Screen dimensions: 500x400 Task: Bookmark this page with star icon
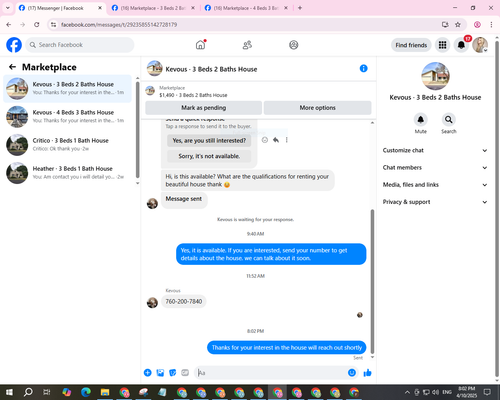pyautogui.click(x=458, y=24)
